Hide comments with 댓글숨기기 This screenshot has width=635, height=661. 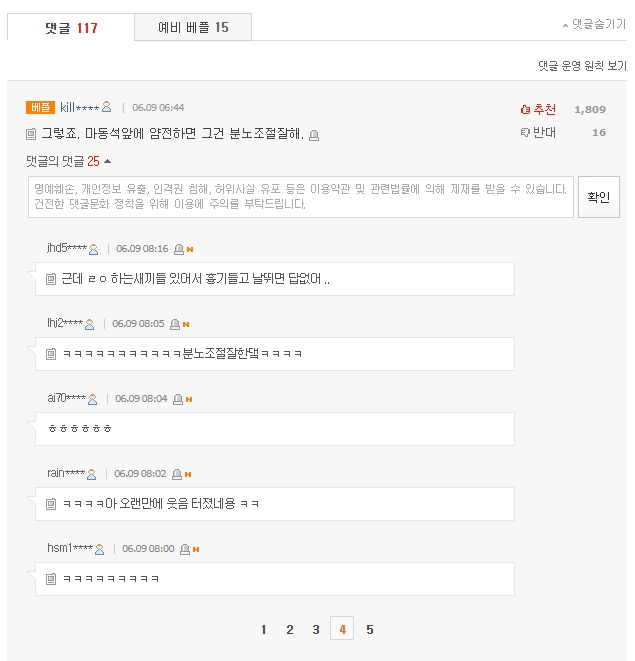tap(594, 24)
